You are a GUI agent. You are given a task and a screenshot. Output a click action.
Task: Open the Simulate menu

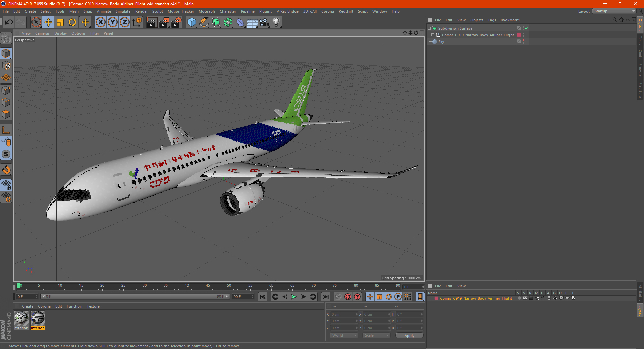point(123,11)
